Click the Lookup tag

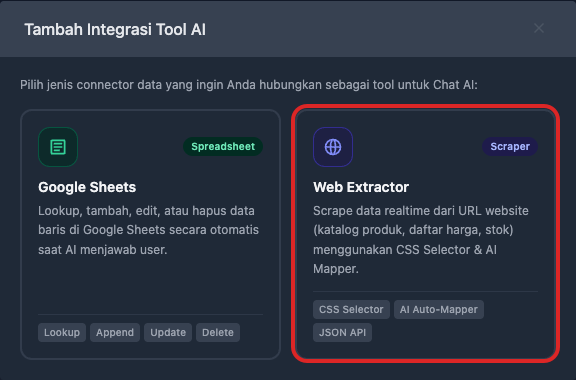62,333
